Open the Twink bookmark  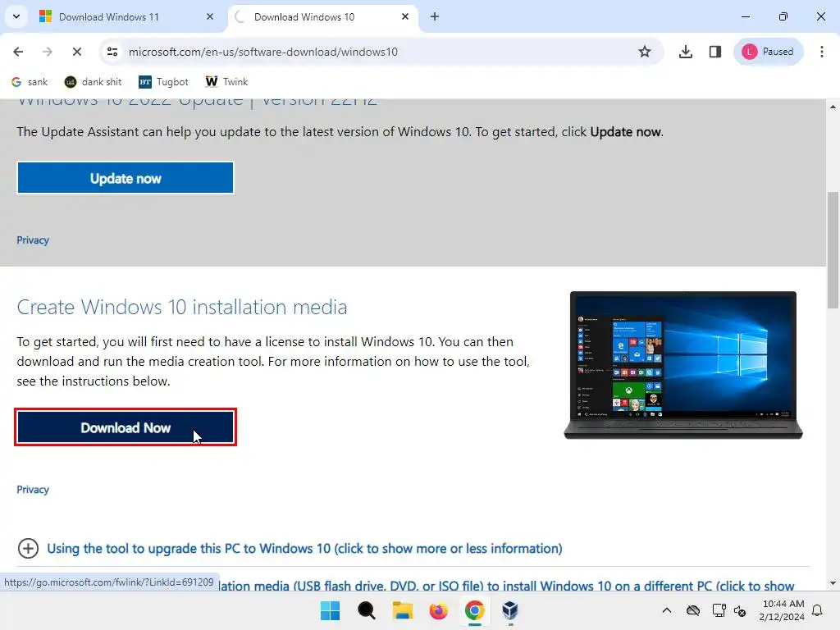point(226,82)
